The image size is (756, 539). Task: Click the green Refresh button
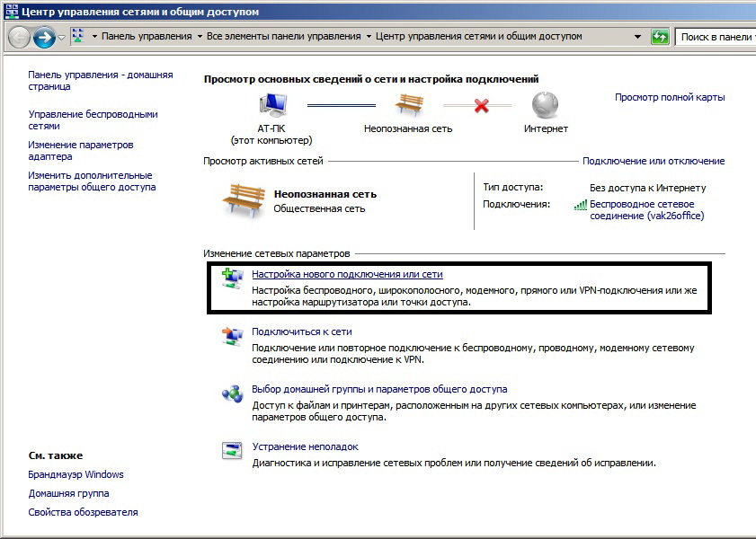click(660, 37)
